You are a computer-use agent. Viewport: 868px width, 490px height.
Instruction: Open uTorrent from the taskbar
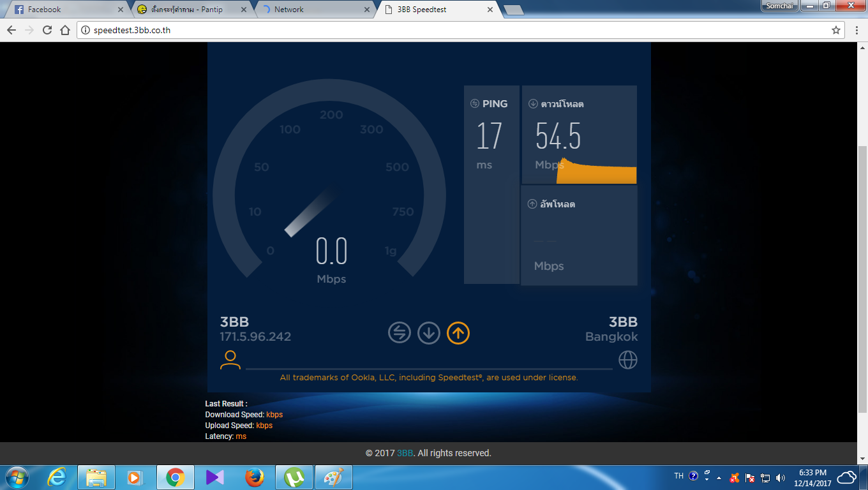(x=294, y=477)
